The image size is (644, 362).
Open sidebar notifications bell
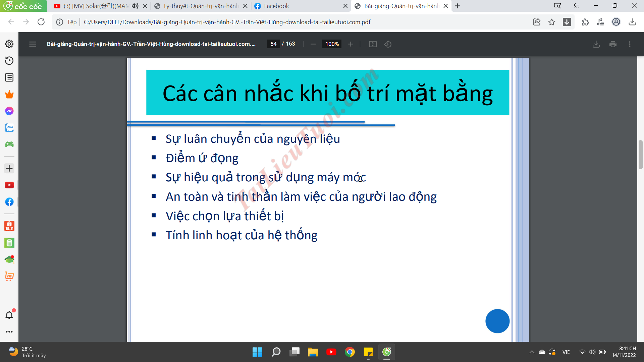[9, 315]
